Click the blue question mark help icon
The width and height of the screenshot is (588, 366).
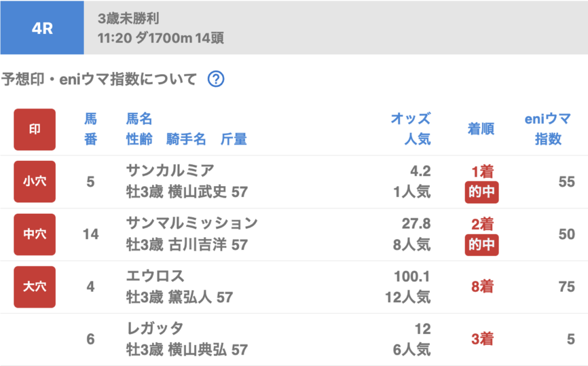[x=215, y=79]
